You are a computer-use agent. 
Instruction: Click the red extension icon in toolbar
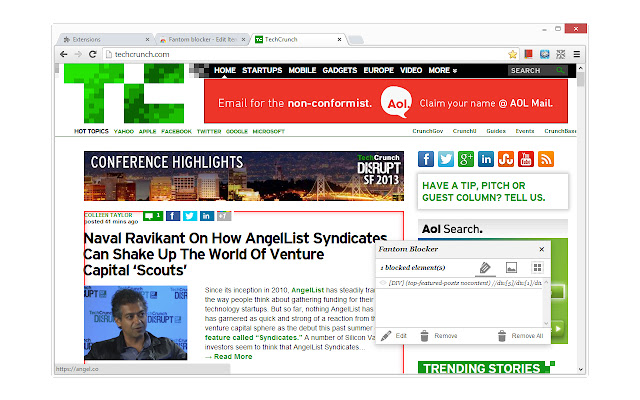coord(529,54)
